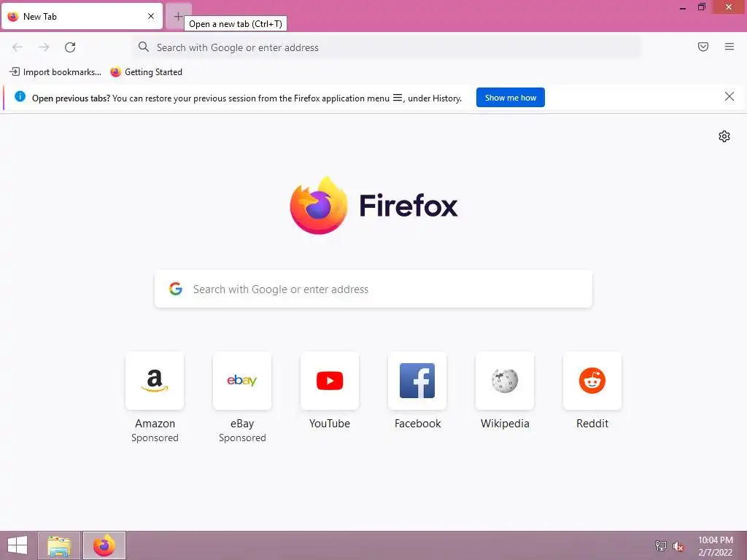Image resolution: width=747 pixels, height=560 pixels.
Task: Restore down the Firefox window
Action: pos(701,7)
